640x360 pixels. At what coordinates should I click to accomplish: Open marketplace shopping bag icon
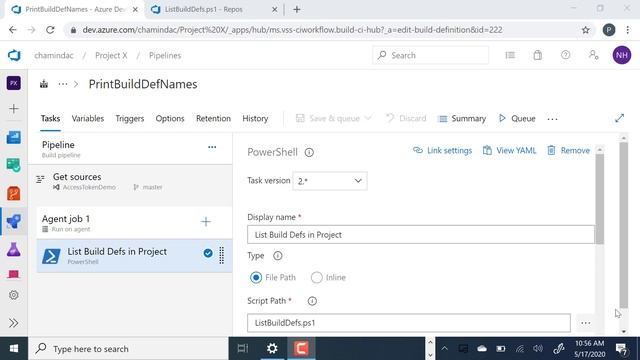[x=538, y=55]
